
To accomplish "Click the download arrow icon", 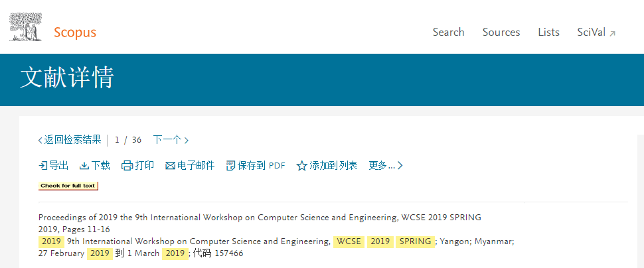I will pos(84,166).
